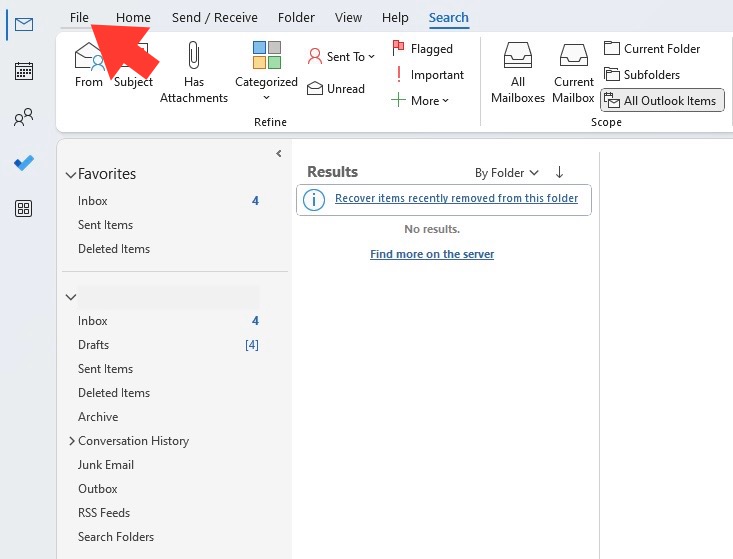
Task: Open Inbox under Favorites
Action: point(168,201)
